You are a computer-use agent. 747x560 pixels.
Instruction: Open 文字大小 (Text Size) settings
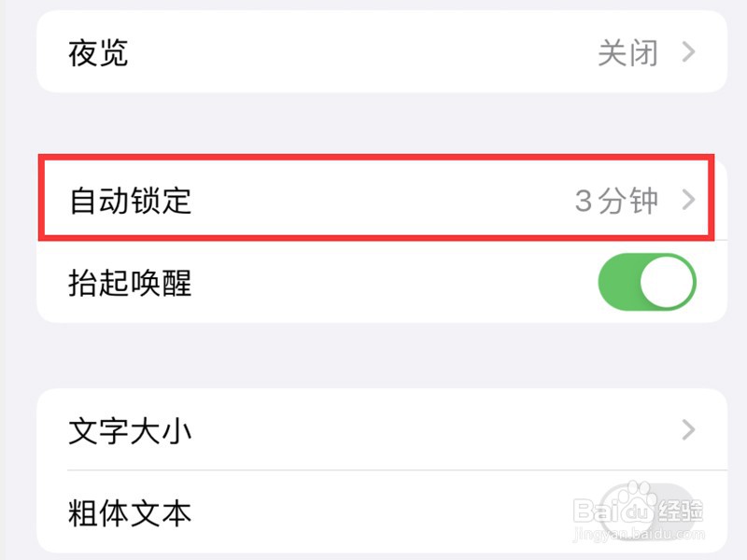tap(373, 430)
